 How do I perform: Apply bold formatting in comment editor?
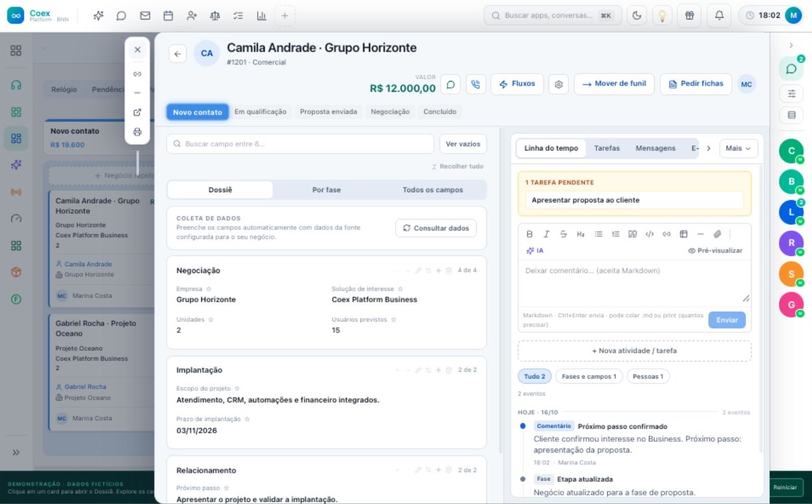[x=529, y=234]
